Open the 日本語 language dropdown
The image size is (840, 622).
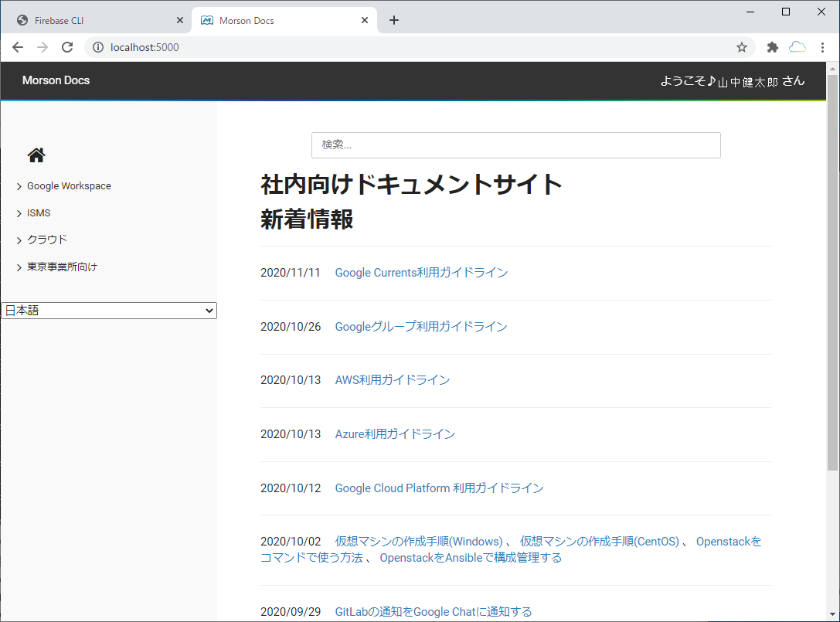[109, 311]
